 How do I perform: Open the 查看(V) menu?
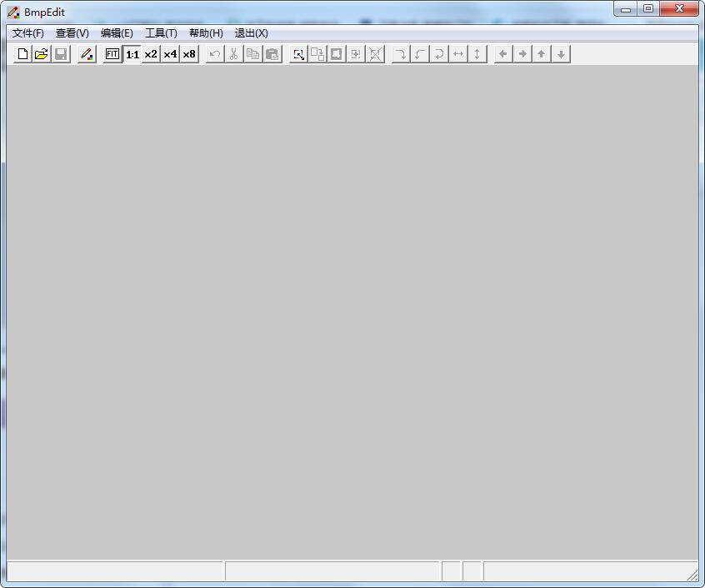pyautogui.click(x=72, y=33)
